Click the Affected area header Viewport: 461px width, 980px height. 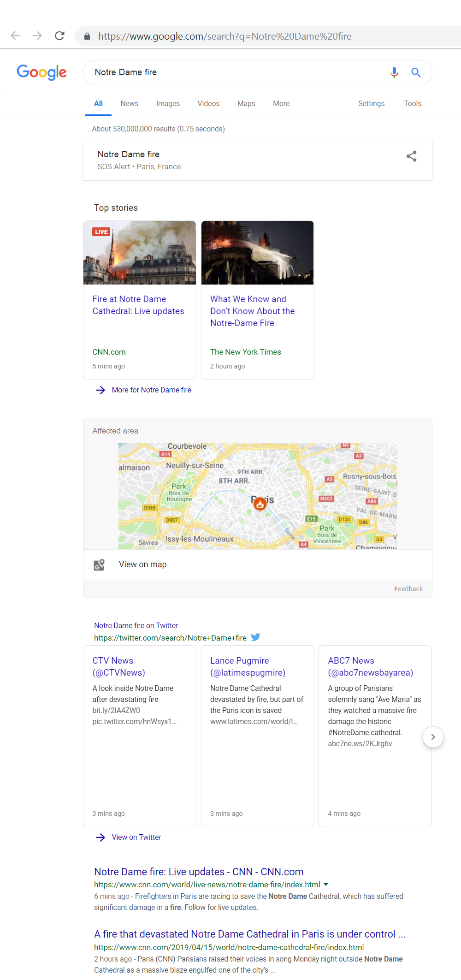point(115,431)
